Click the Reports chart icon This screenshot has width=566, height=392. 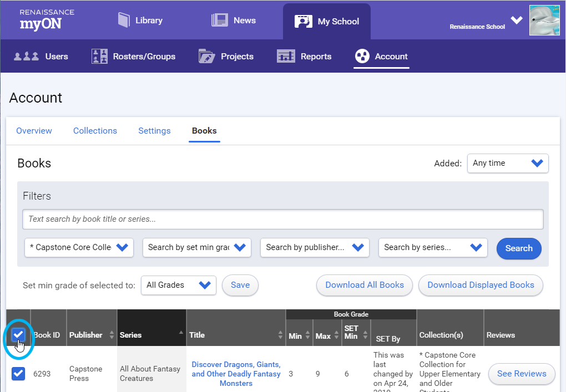286,56
